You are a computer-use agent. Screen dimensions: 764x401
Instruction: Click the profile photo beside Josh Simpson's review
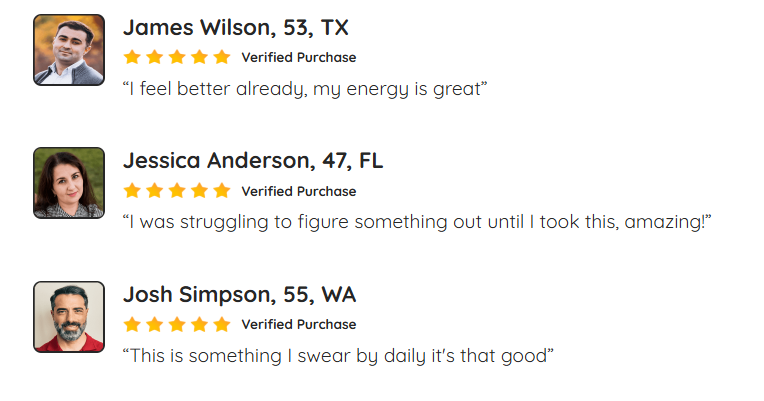[69, 317]
